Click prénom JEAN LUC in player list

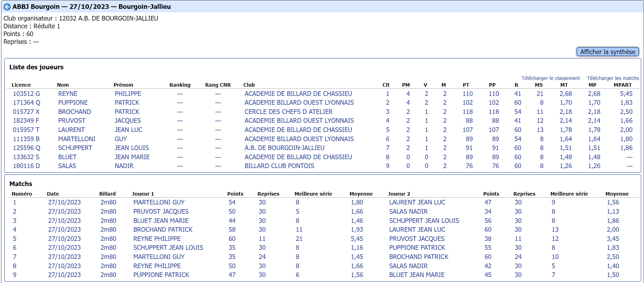(x=128, y=130)
